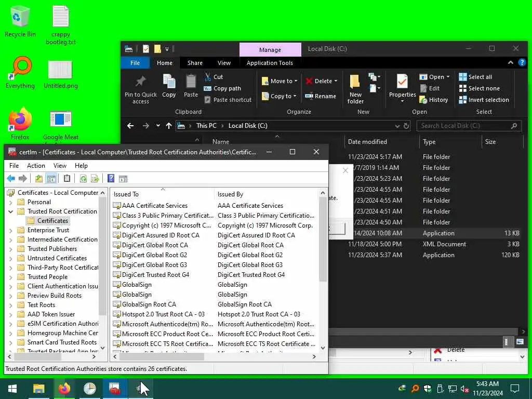The image size is (532, 399).
Task: Collapse the Explorer ribbon with the chevron
Action: click(x=510, y=62)
